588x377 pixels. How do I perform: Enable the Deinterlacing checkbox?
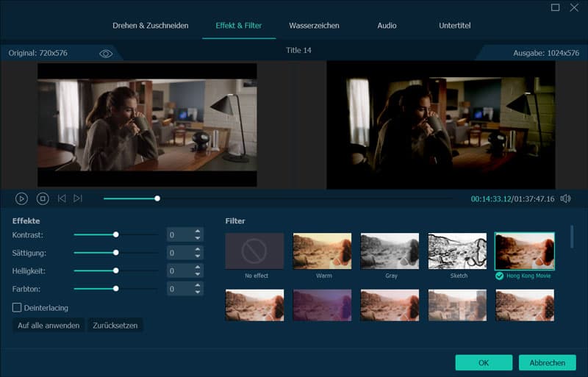(x=17, y=308)
